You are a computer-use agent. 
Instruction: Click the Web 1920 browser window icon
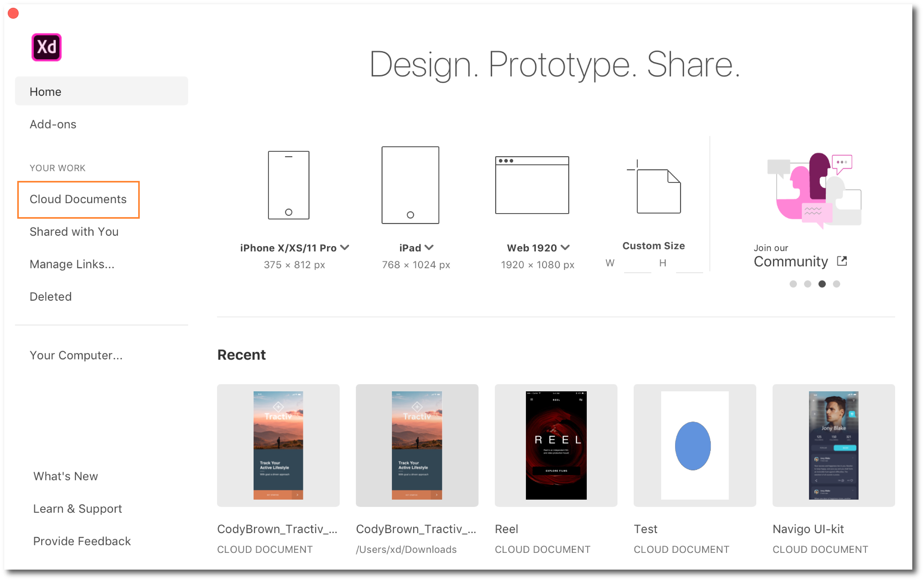[532, 185]
